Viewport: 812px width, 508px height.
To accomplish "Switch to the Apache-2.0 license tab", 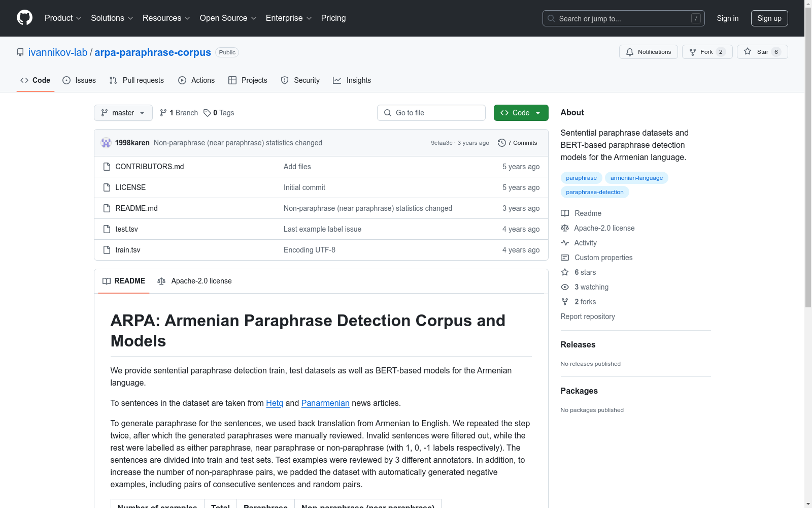I will 194,281.
